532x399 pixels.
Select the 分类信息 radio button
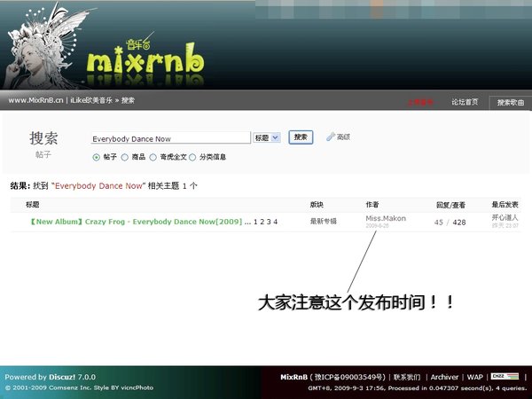point(192,157)
